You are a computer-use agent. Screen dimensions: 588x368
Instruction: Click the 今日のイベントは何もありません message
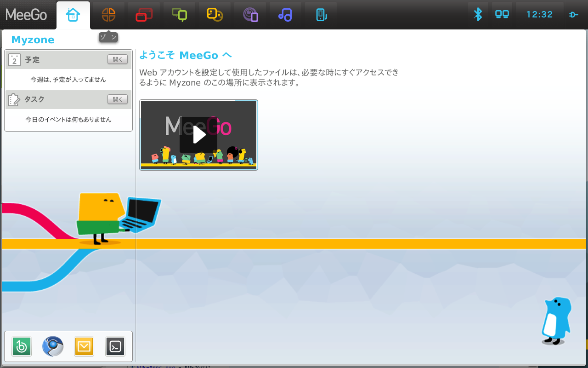pyautogui.click(x=68, y=120)
